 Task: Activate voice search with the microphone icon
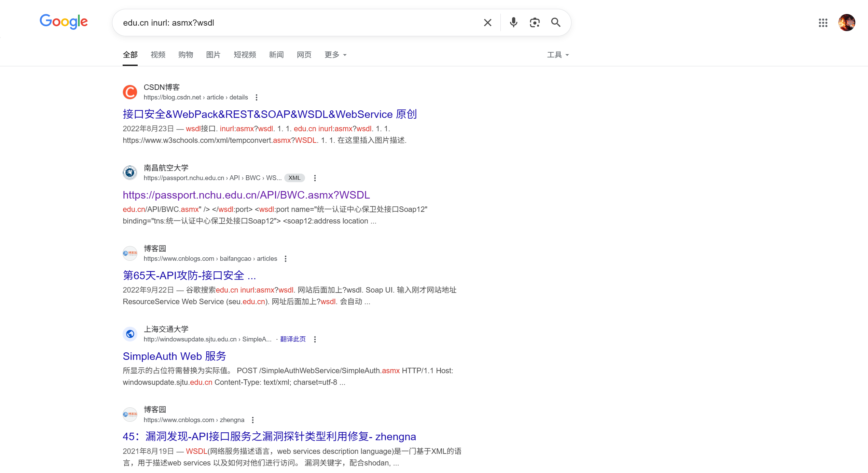click(513, 23)
